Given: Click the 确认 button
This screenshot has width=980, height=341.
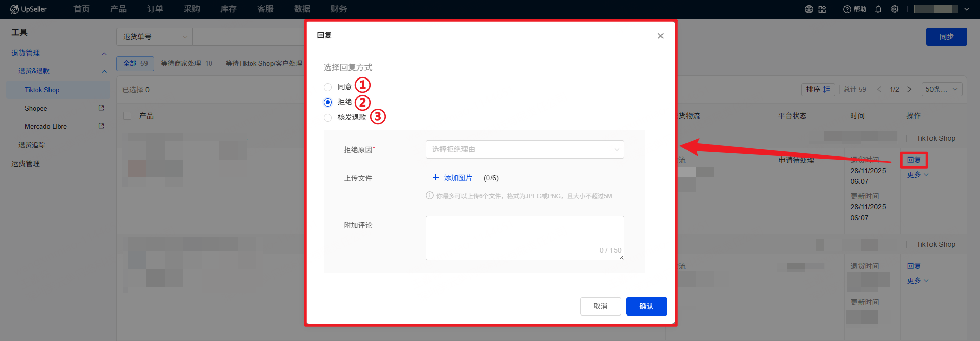Looking at the screenshot, I should point(646,306).
